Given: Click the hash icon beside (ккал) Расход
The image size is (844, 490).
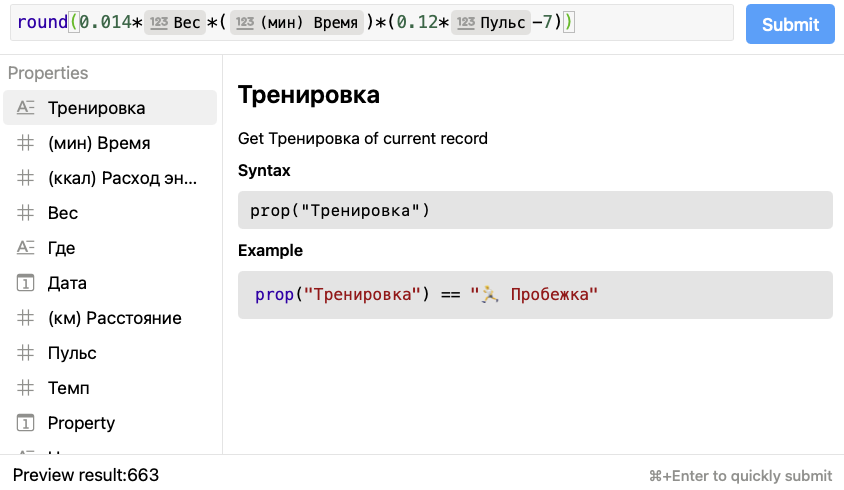Looking at the screenshot, I should pos(26,178).
